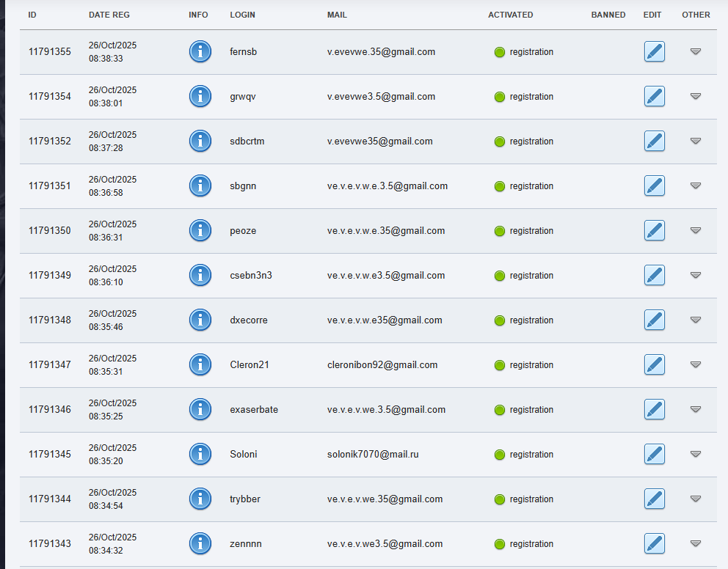Screen dimensions: 728x569
Task: Click user ID 11791343
Action: coord(50,544)
